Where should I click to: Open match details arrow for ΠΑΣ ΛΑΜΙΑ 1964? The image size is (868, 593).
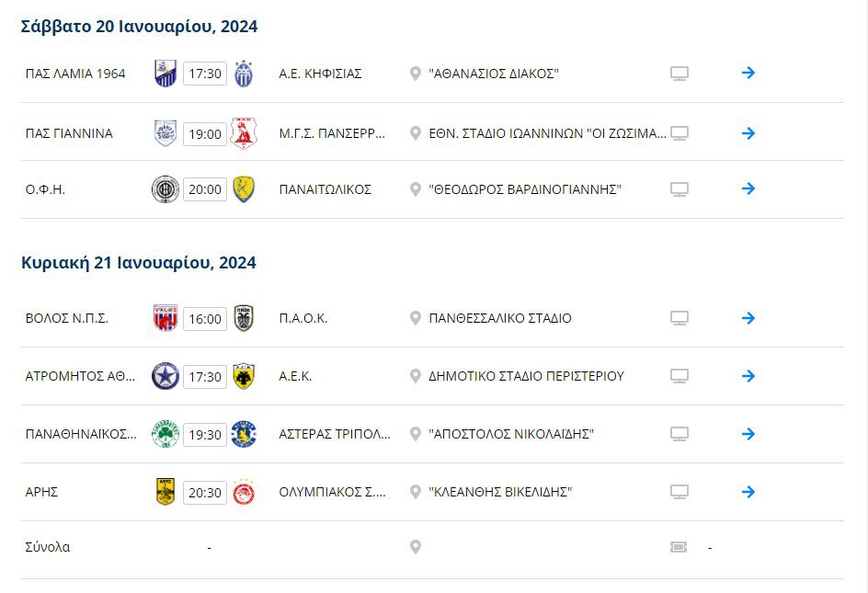[x=748, y=73]
